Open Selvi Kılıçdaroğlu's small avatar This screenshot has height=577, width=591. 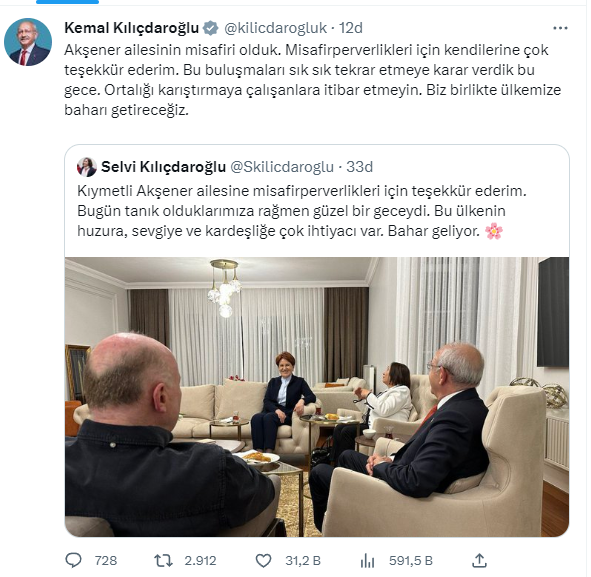pos(87,167)
